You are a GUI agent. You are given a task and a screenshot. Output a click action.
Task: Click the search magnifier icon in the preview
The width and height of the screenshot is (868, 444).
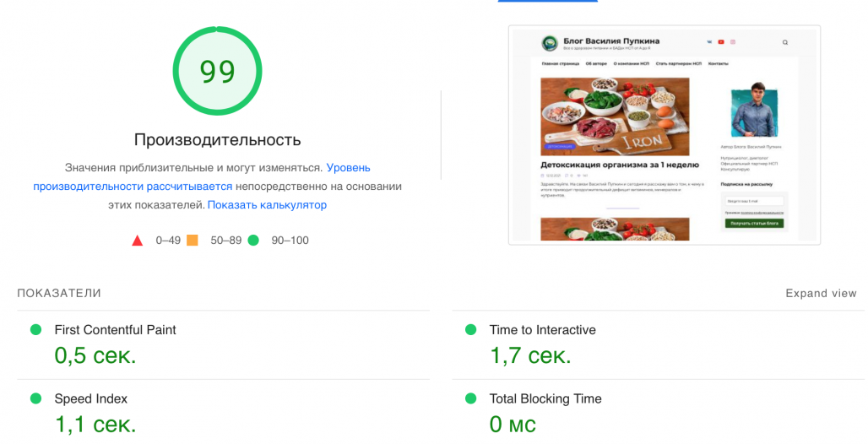(x=784, y=42)
